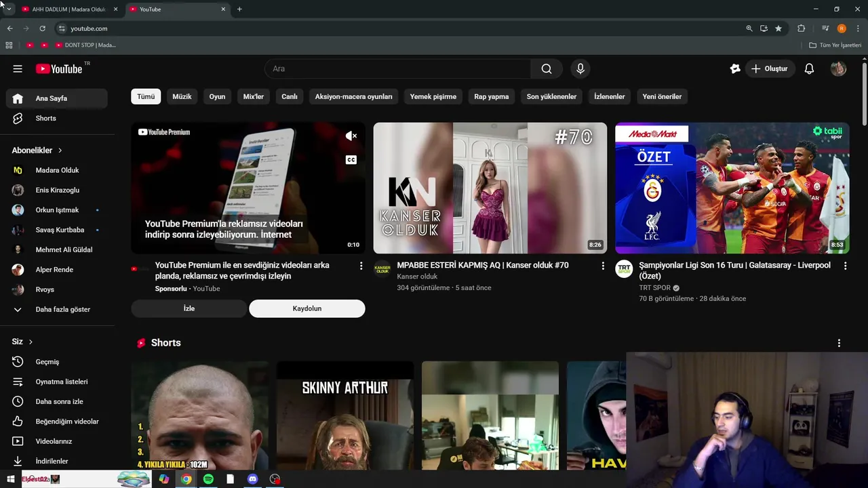Reload the page
Viewport: 868px width, 488px height.
(42, 28)
